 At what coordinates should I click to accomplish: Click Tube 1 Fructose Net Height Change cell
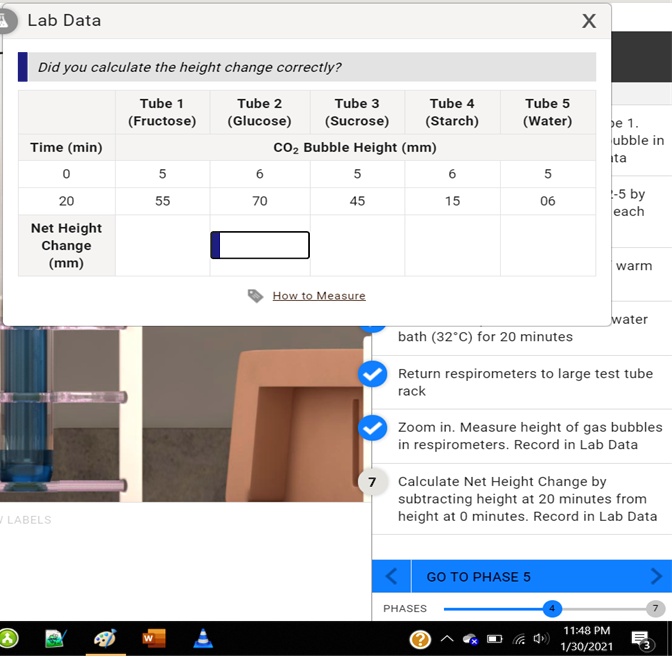coord(162,246)
